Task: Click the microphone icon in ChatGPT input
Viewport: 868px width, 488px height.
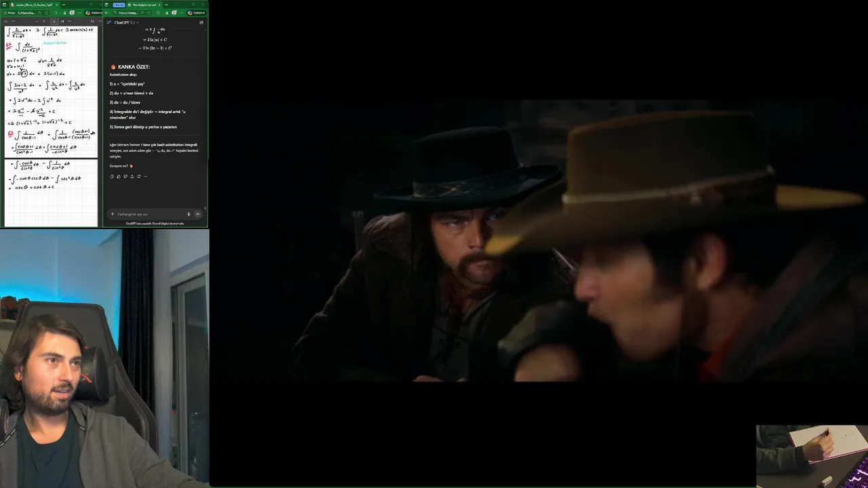Action: 189,214
